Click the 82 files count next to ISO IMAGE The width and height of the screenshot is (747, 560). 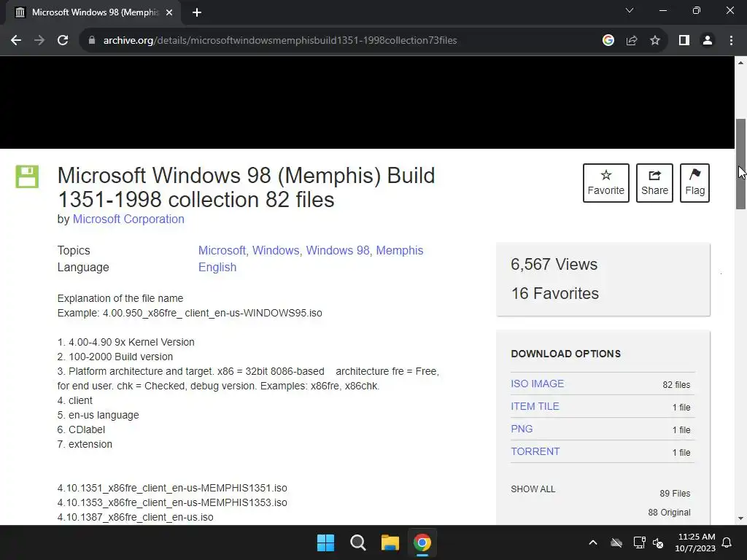tap(676, 385)
